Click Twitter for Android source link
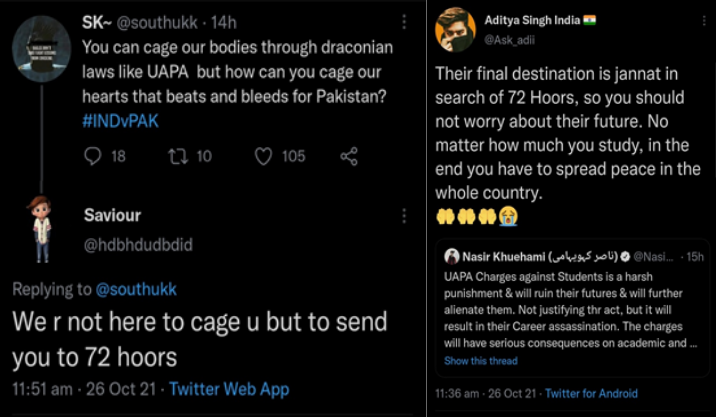 click(x=591, y=393)
